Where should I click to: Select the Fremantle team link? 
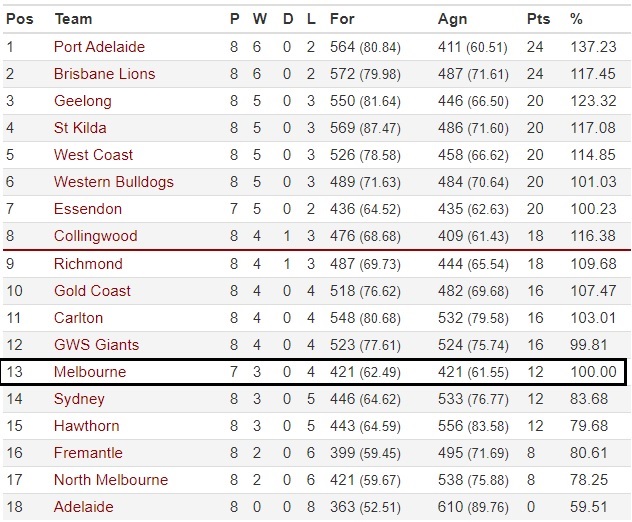88,453
